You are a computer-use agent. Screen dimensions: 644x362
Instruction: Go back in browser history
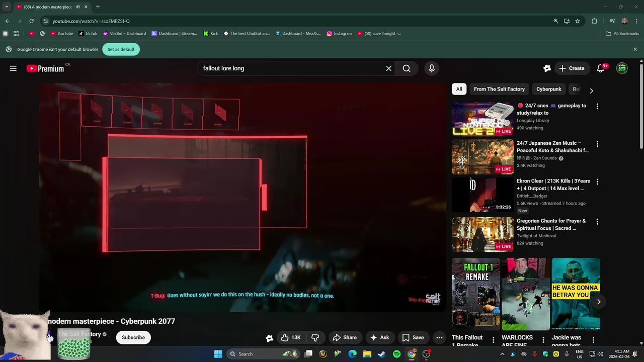coord(7,21)
